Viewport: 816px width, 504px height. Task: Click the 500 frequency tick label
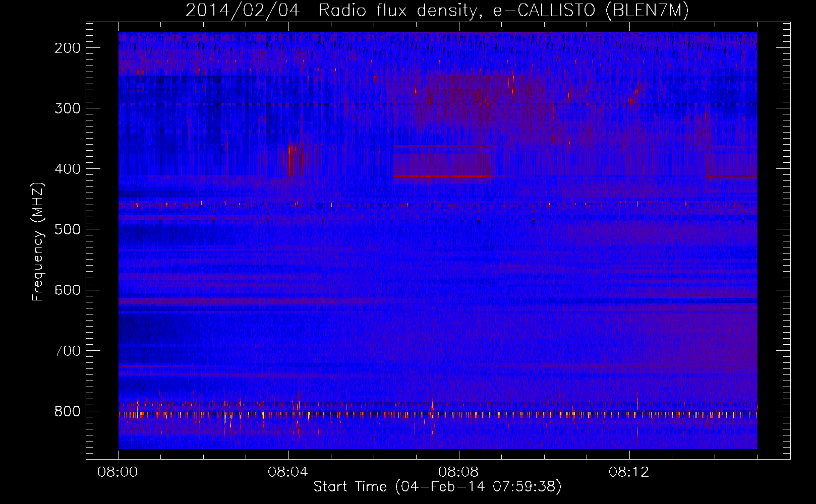point(68,229)
